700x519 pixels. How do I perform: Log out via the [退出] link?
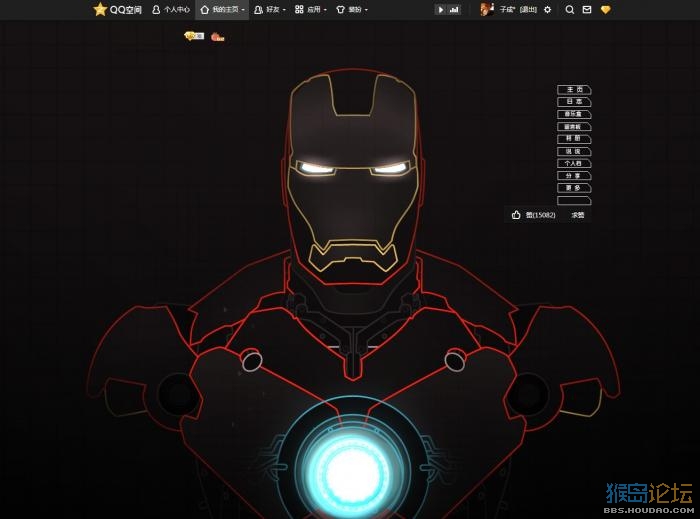pos(528,9)
